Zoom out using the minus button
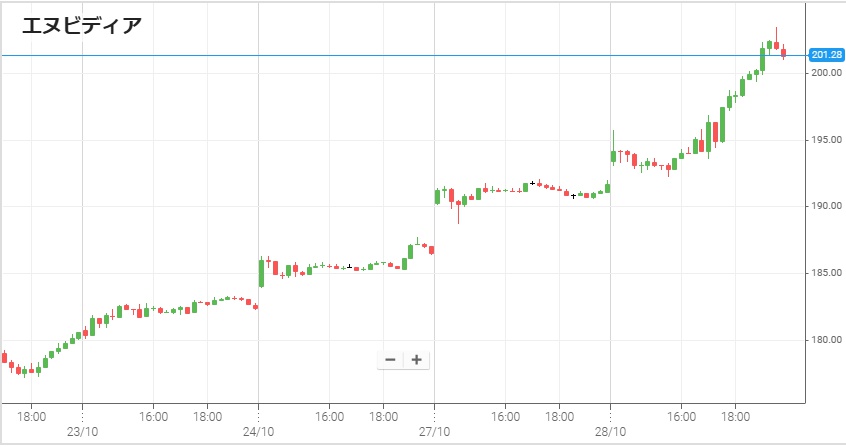846x447 pixels. [390, 360]
